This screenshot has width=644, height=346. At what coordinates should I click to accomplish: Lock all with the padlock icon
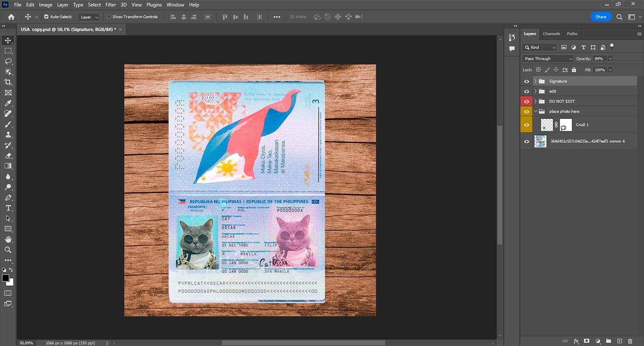[x=574, y=70]
